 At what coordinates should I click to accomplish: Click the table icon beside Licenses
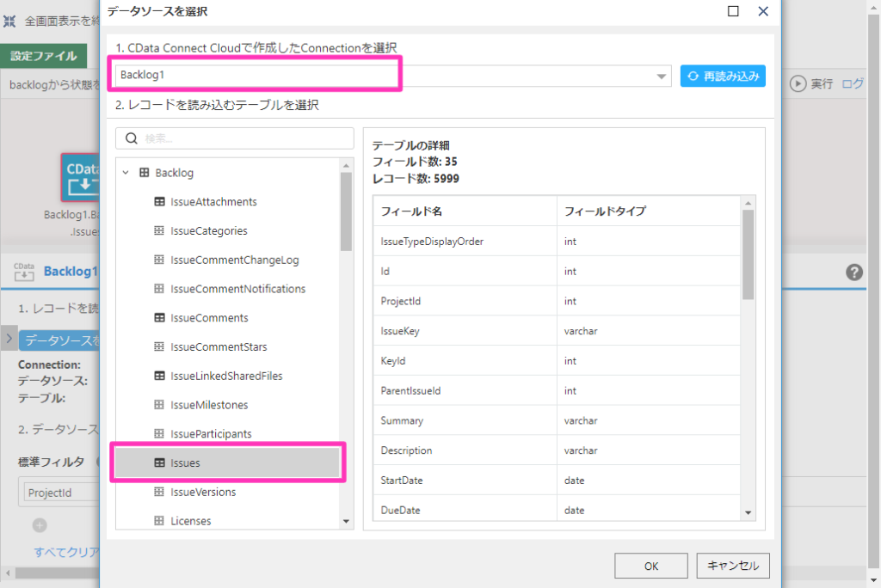coord(159,521)
